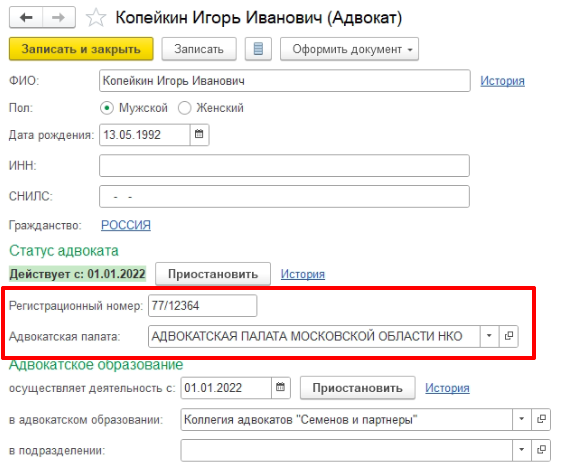The width and height of the screenshot is (579, 469).
Task: Open calendar for date of birth
Action: 199,134
